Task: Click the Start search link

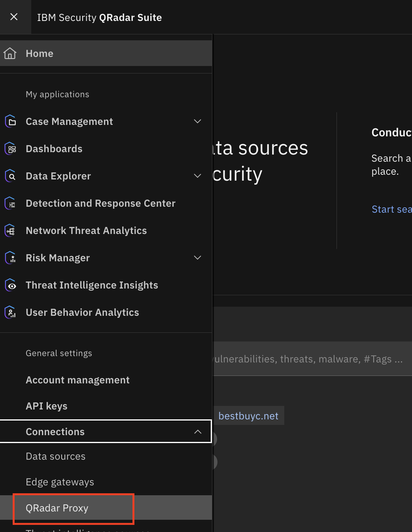Action: tap(391, 209)
